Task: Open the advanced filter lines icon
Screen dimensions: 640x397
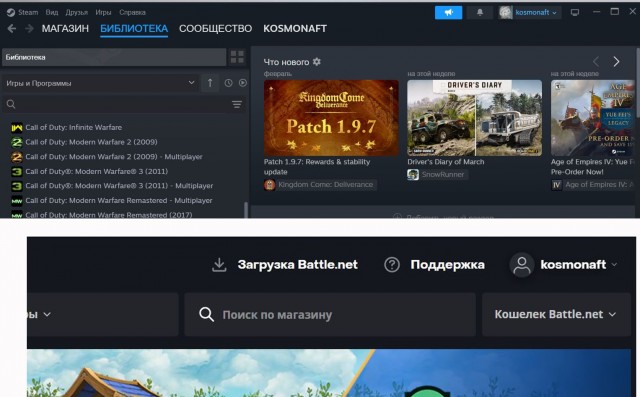Action: (237, 104)
